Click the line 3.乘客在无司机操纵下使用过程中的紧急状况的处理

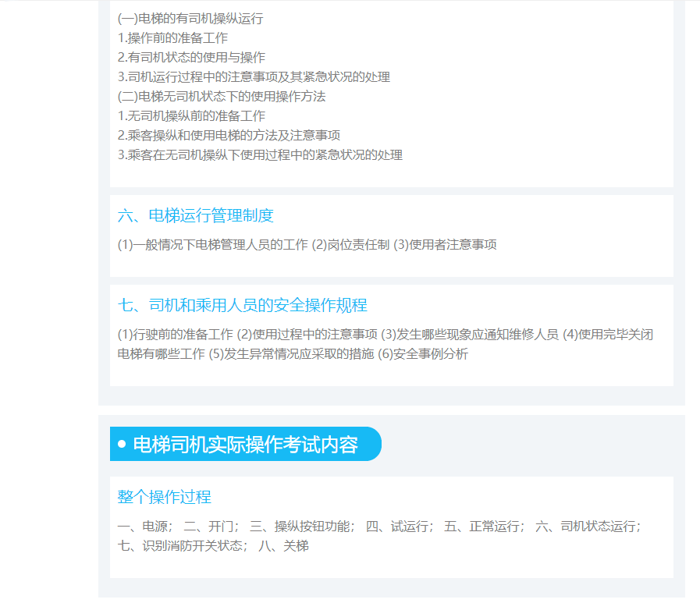point(260,155)
